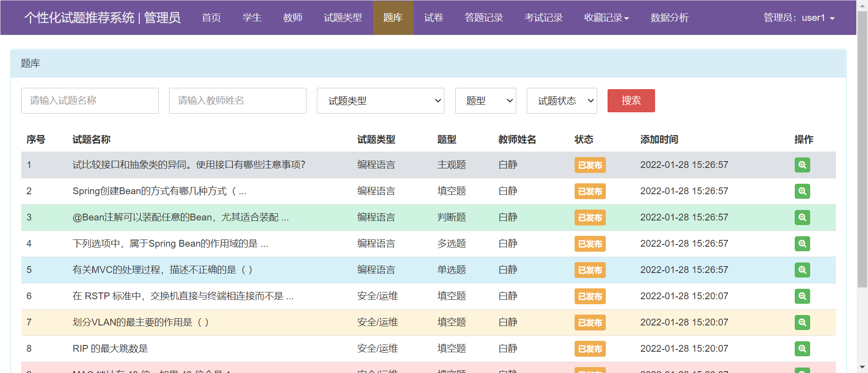868x373 pixels.
Task: Click 安全/运维 cell in the RIP row
Action: coord(377,349)
